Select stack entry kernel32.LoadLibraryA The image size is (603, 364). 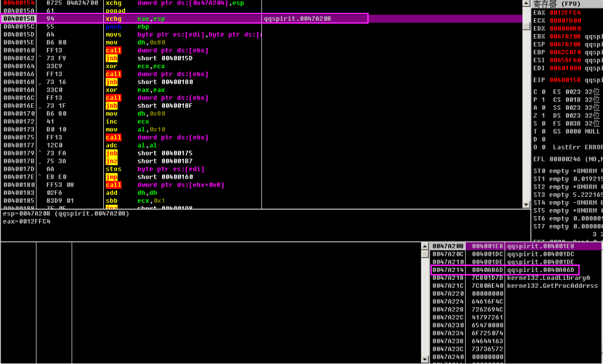click(548, 278)
